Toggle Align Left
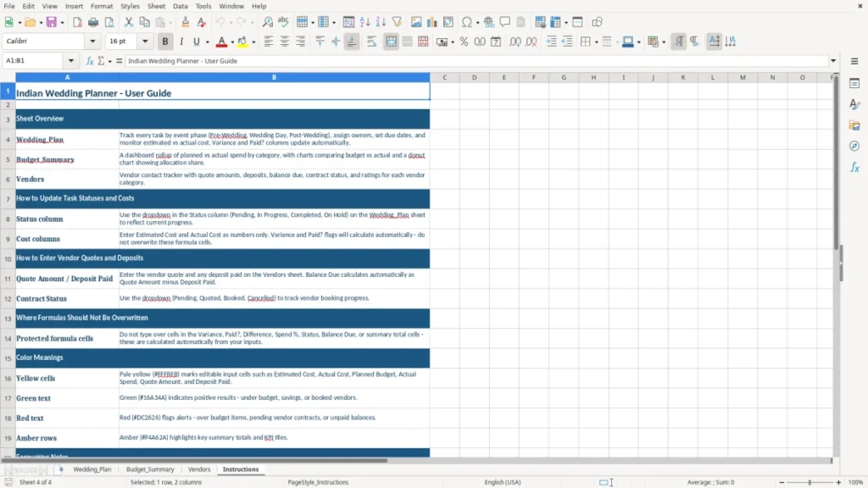The image size is (868, 488). pyautogui.click(x=269, y=42)
